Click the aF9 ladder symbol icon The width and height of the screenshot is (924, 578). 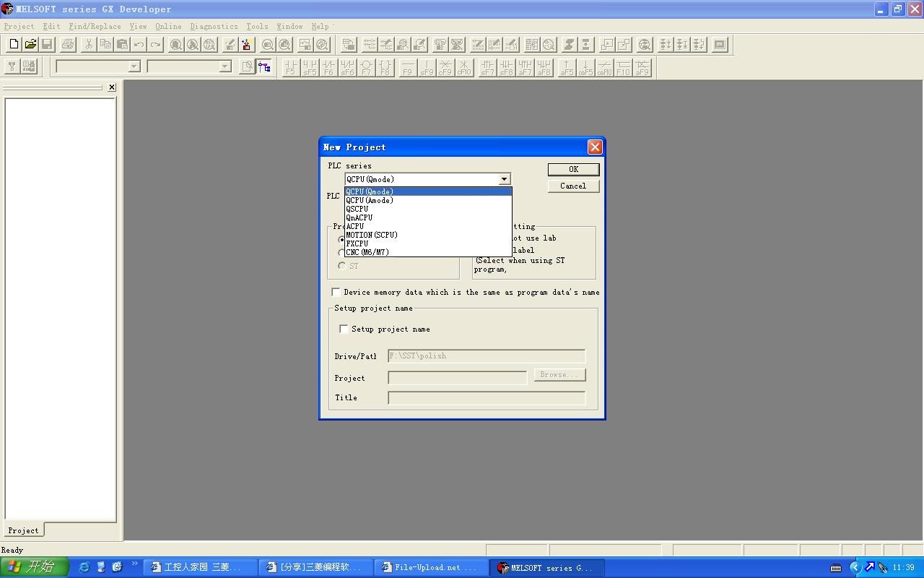coord(642,67)
